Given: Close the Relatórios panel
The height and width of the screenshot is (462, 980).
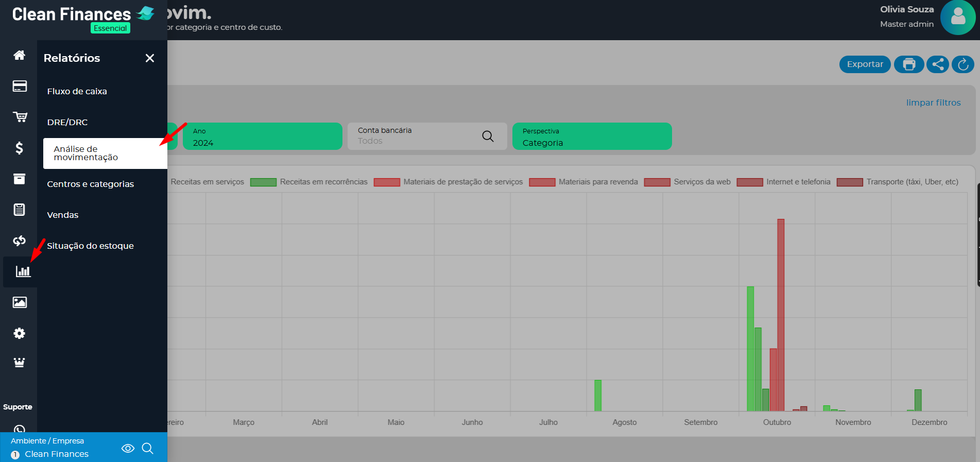Looking at the screenshot, I should (x=150, y=58).
